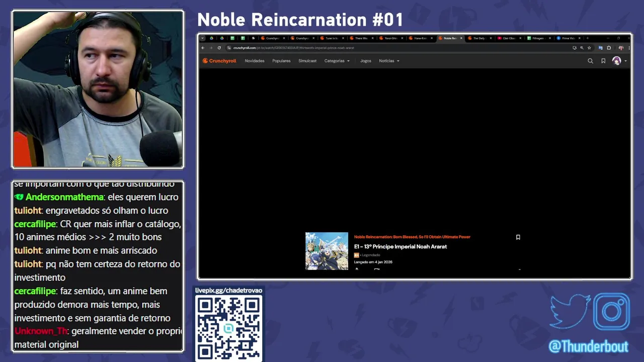Click the 'Noble Reincarnation #01' stream title

pyautogui.click(x=300, y=20)
